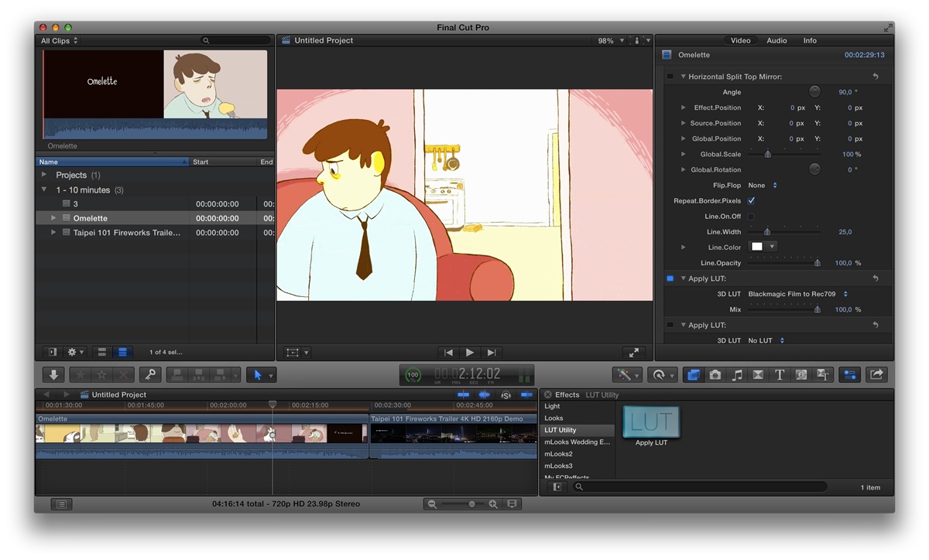Viewport: 929px width, 560px height.
Task: Hide the effects browser sidebar icon
Action: (557, 487)
